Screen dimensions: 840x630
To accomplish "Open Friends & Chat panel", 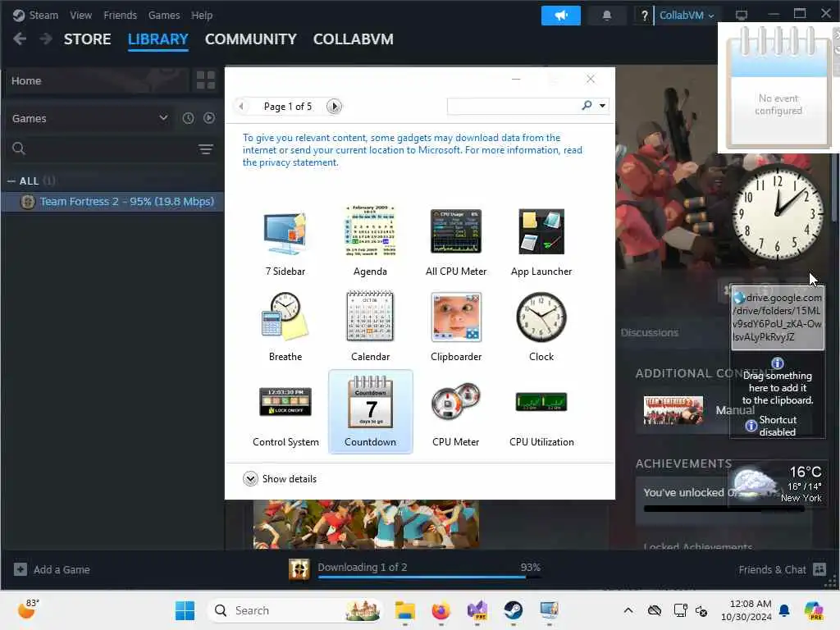I will coord(782,569).
